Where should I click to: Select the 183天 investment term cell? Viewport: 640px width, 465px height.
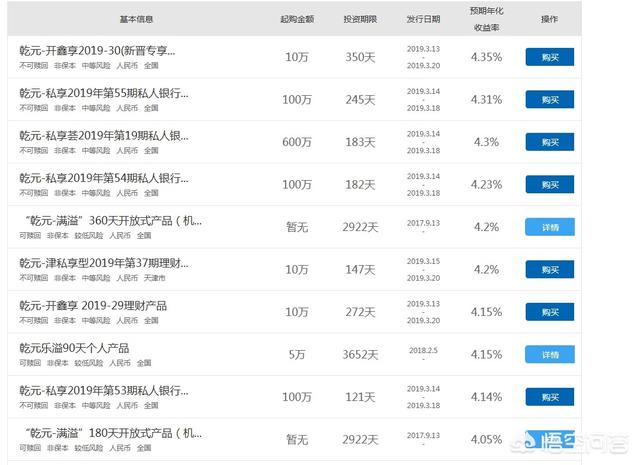click(x=360, y=142)
